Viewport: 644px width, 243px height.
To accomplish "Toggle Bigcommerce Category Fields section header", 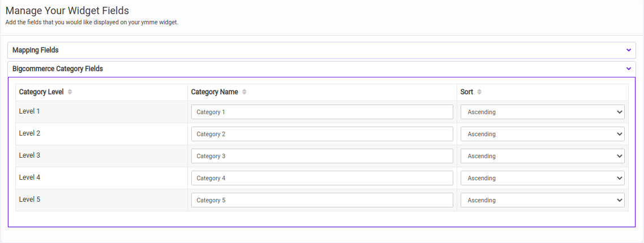I will (58, 68).
